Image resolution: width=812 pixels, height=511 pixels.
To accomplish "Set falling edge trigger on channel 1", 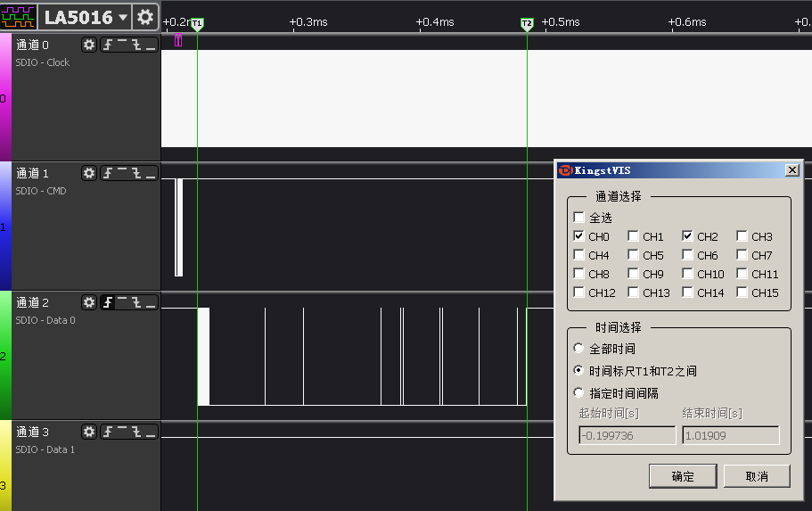I will pyautogui.click(x=136, y=173).
